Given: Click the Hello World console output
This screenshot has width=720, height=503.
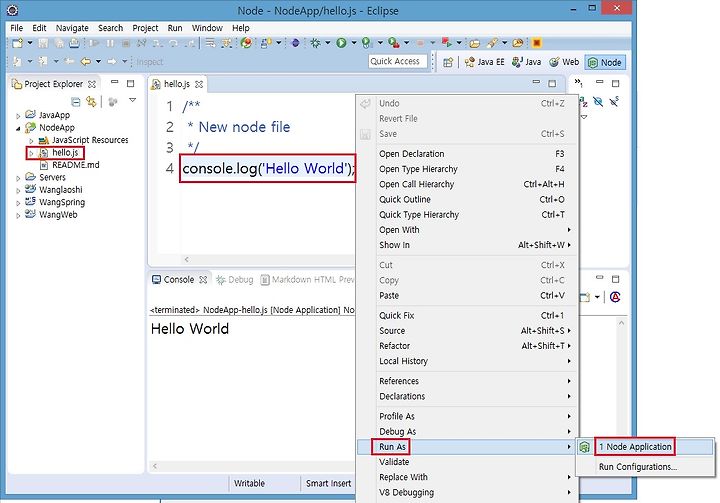Looking at the screenshot, I should 190,329.
